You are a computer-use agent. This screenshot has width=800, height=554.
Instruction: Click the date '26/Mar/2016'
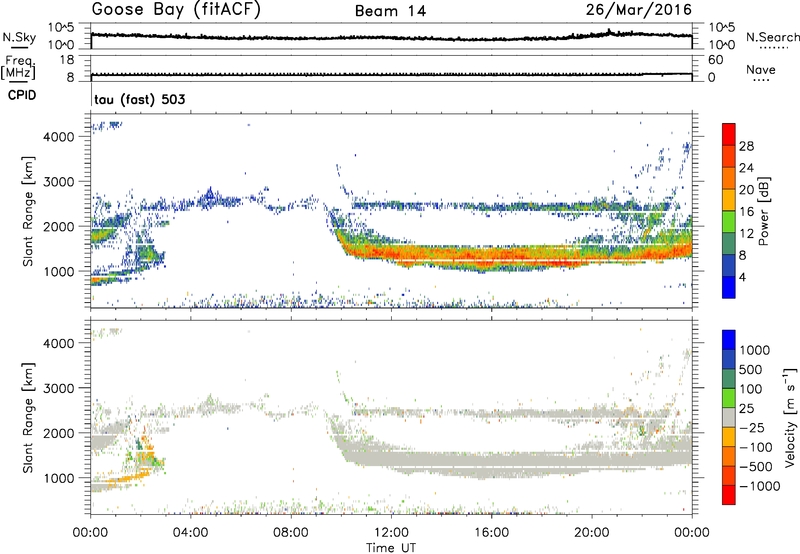639,9
